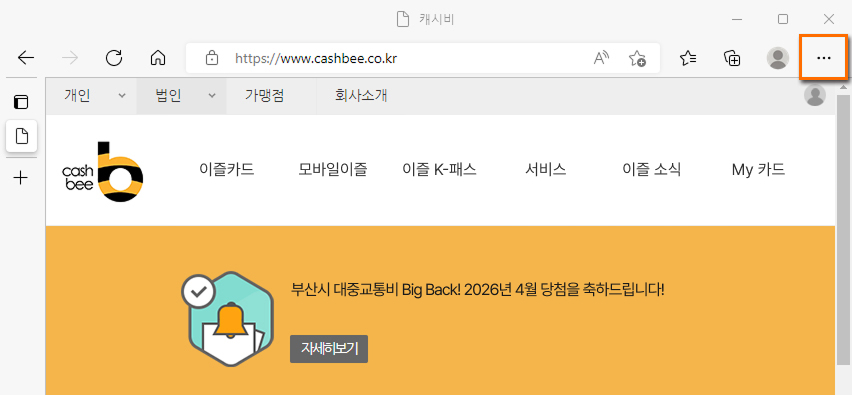Image resolution: width=852 pixels, height=395 pixels.
Task: Go back with the browser back arrow
Action: [x=26, y=58]
